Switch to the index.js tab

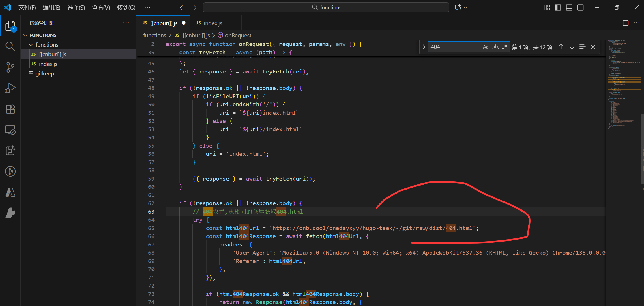pyautogui.click(x=213, y=23)
